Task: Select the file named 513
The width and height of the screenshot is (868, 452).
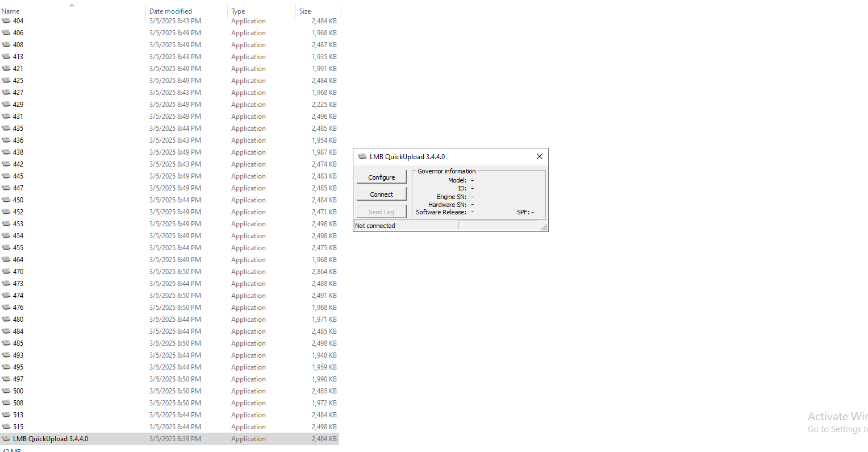Action: click(x=18, y=415)
